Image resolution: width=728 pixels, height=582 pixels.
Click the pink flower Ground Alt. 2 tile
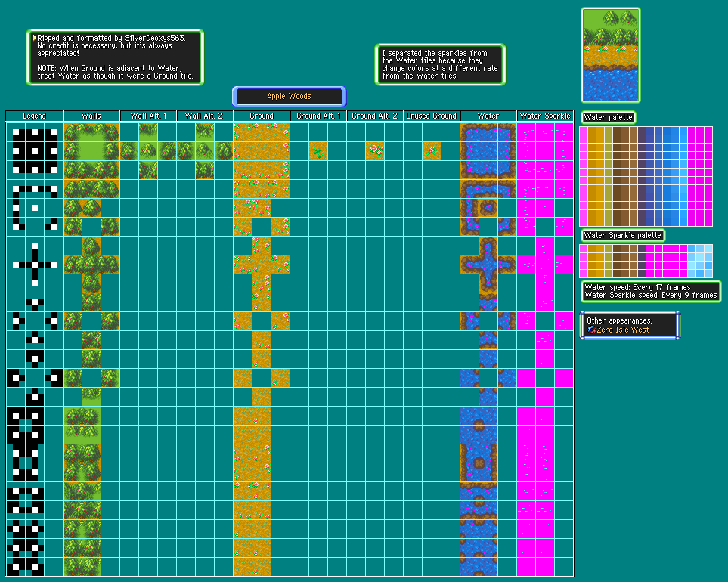coord(375,151)
